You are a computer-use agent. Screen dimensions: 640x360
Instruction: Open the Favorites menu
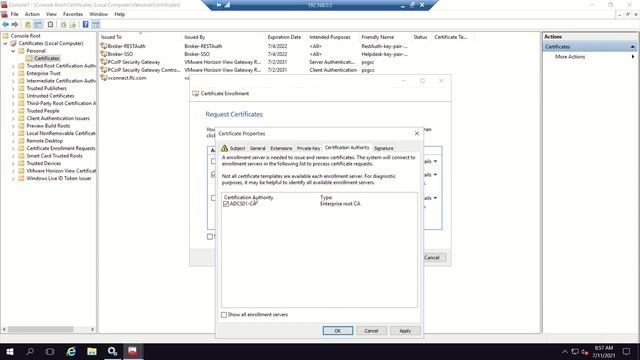[x=73, y=14]
